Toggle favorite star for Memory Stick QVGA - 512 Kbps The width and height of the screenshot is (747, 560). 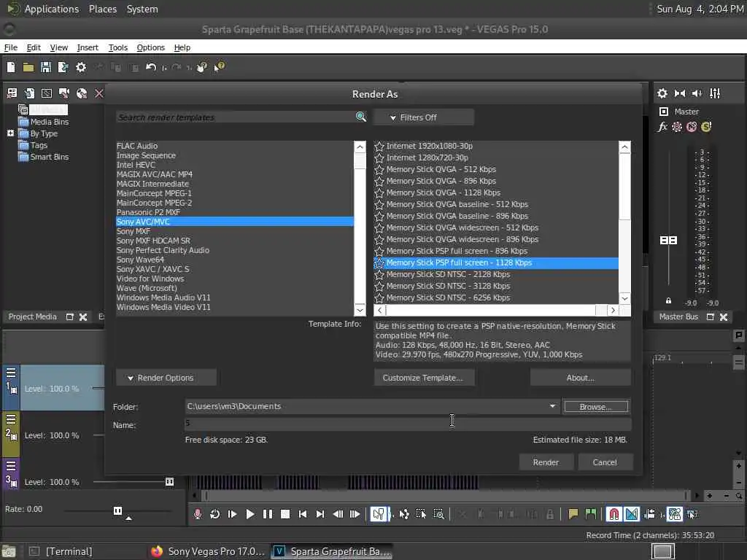click(x=379, y=169)
